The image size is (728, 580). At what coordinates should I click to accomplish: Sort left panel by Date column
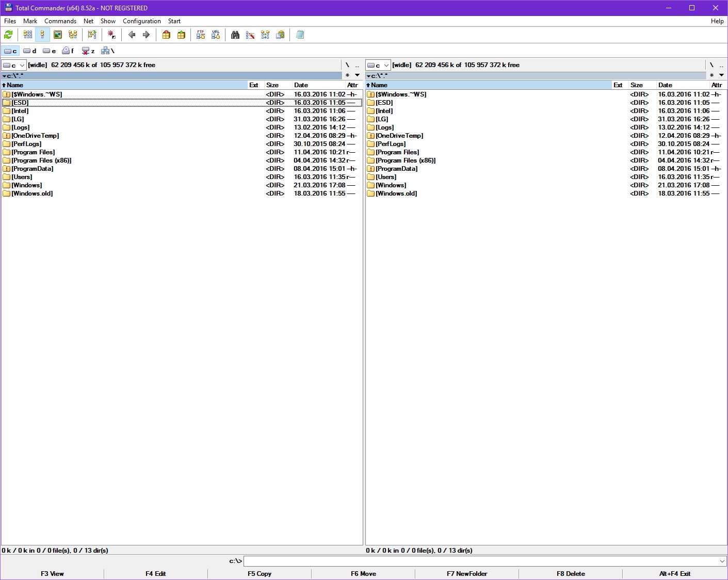pos(318,85)
